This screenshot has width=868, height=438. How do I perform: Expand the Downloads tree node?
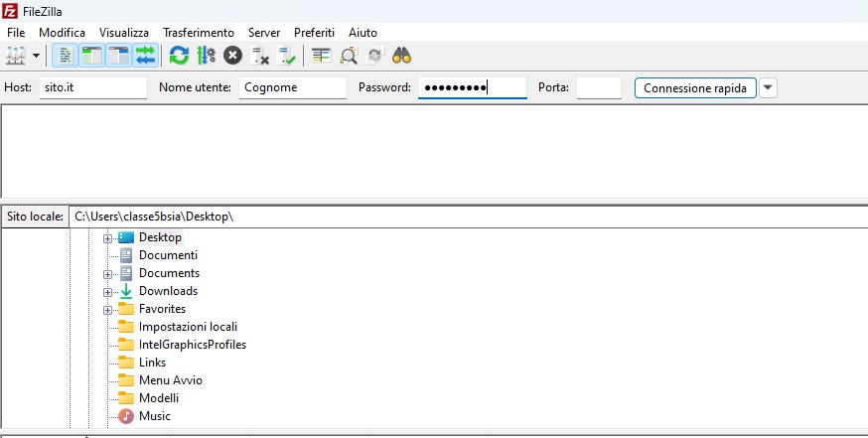[x=107, y=292]
